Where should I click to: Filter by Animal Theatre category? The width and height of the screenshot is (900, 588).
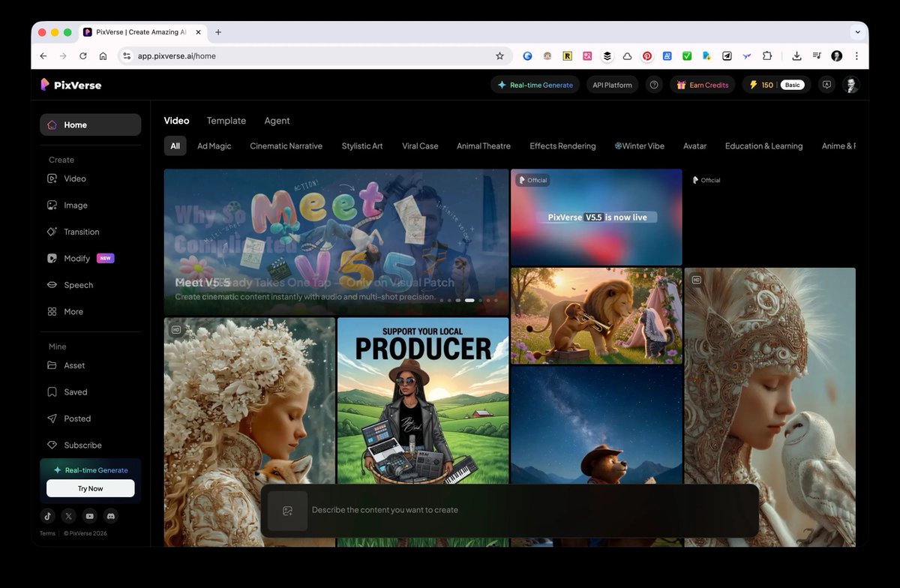click(484, 146)
